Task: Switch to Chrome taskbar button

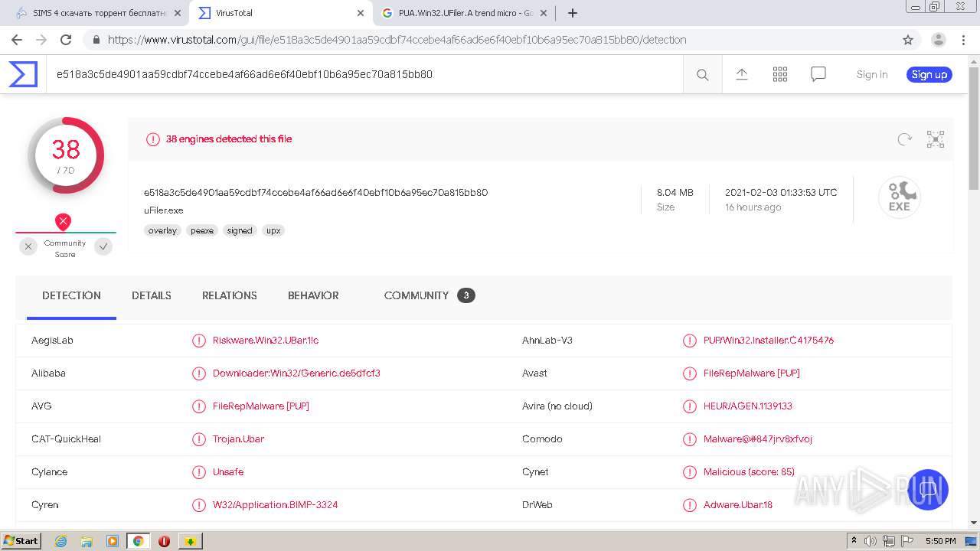Action: coord(139,541)
